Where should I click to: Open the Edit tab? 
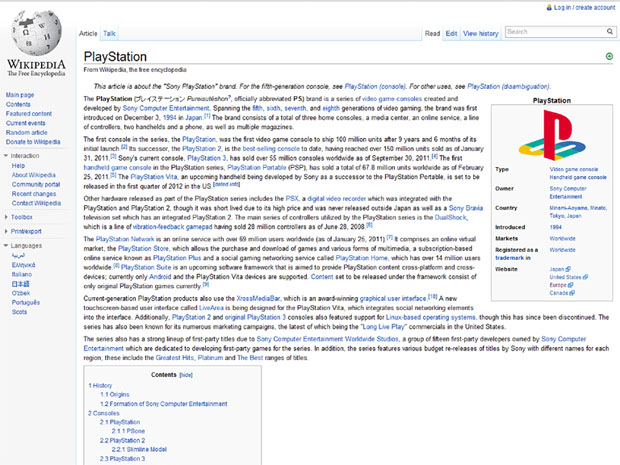451,34
